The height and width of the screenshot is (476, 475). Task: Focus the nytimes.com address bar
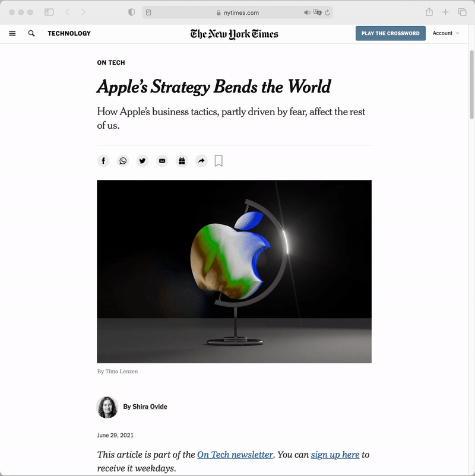(x=237, y=12)
